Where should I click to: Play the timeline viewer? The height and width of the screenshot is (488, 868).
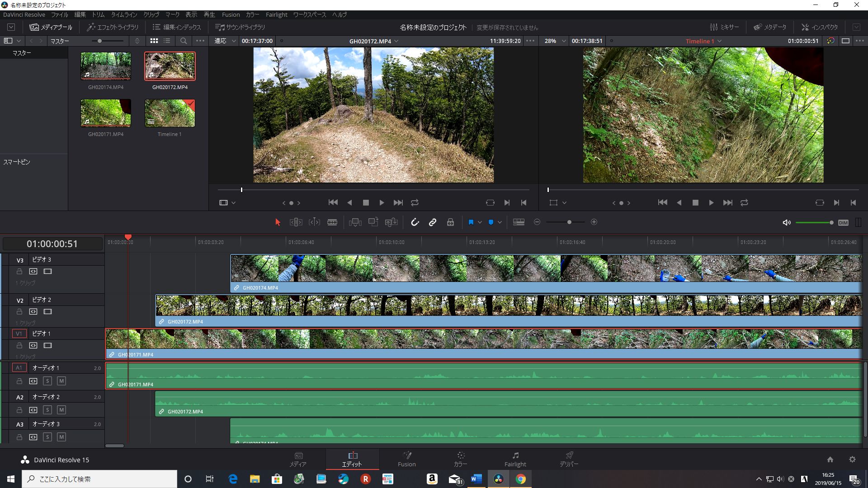pos(711,203)
